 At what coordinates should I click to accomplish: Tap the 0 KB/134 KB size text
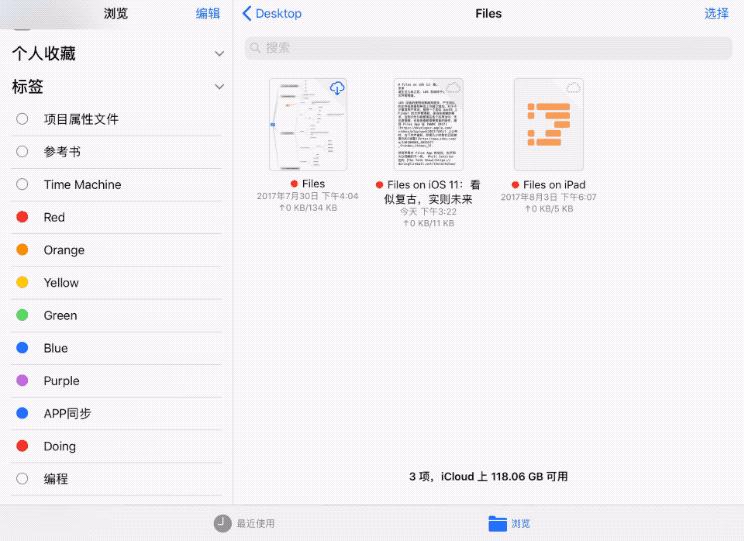pyautogui.click(x=308, y=208)
